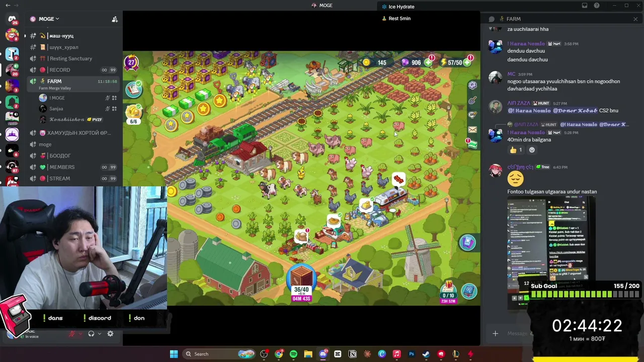This screenshot has height=362, width=644.
Task: Open File Explorer from the taskbar
Action: click(308, 354)
